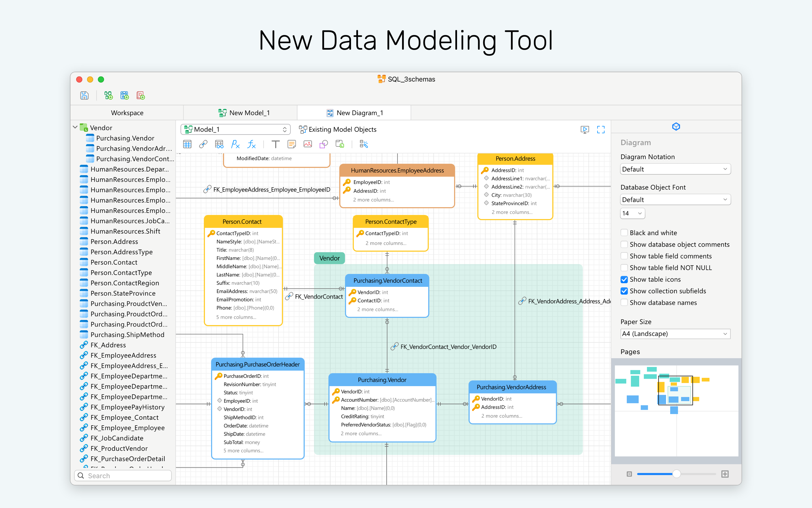Open the Paper Size A4 (Landscape) dropdown
Viewport: 812px width, 508px height.
tap(675, 334)
